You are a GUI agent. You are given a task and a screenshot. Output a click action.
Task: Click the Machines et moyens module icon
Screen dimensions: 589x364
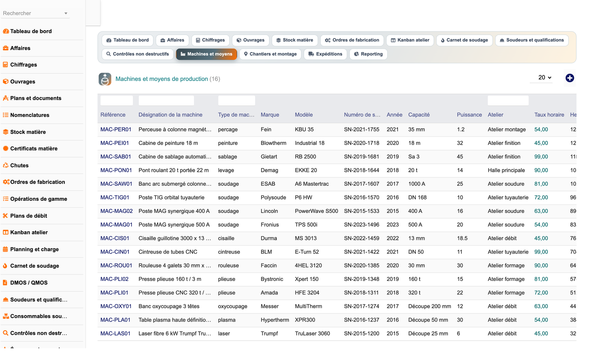pos(105,79)
